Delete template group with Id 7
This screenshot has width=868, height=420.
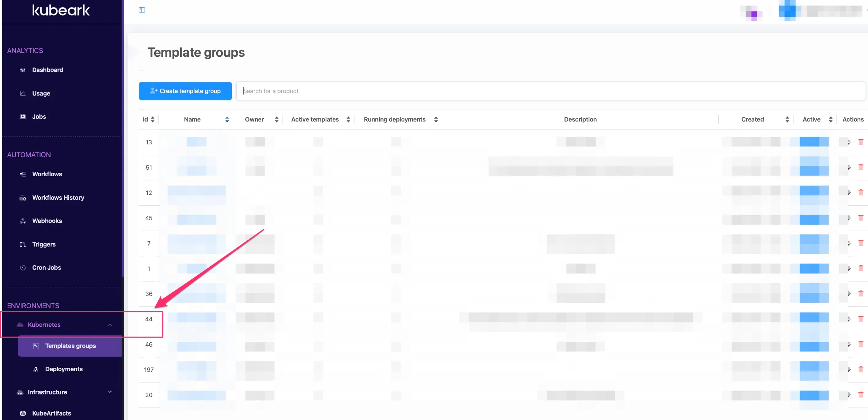pos(861,243)
